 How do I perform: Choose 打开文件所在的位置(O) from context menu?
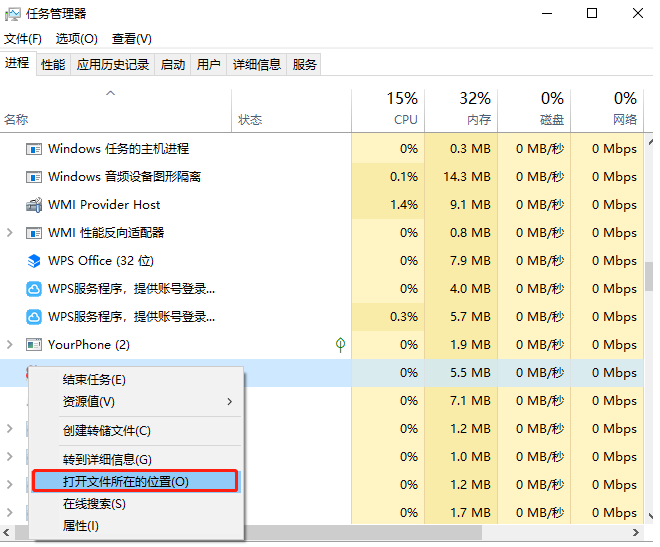point(134,481)
